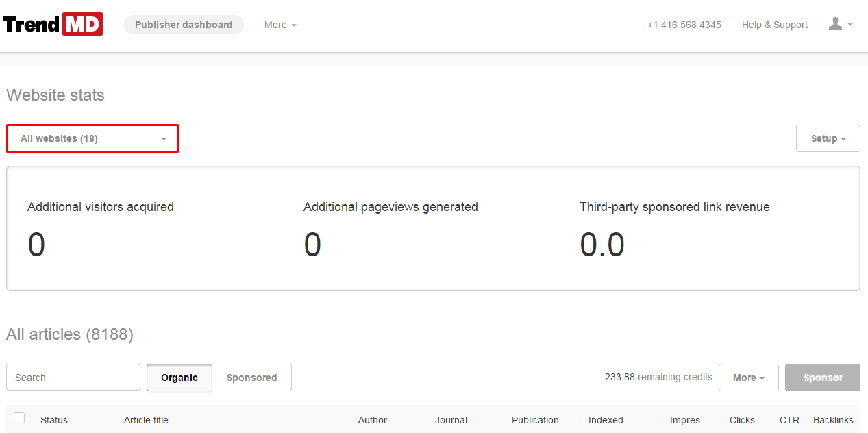Sort articles by the Backlinks column
This screenshot has height=433, width=868.
click(x=833, y=420)
